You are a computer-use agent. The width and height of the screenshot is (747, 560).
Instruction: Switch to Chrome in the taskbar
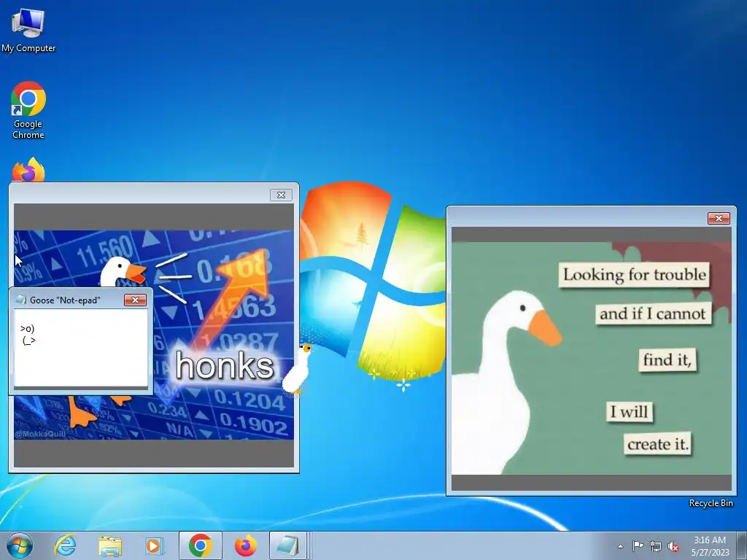pyautogui.click(x=200, y=545)
